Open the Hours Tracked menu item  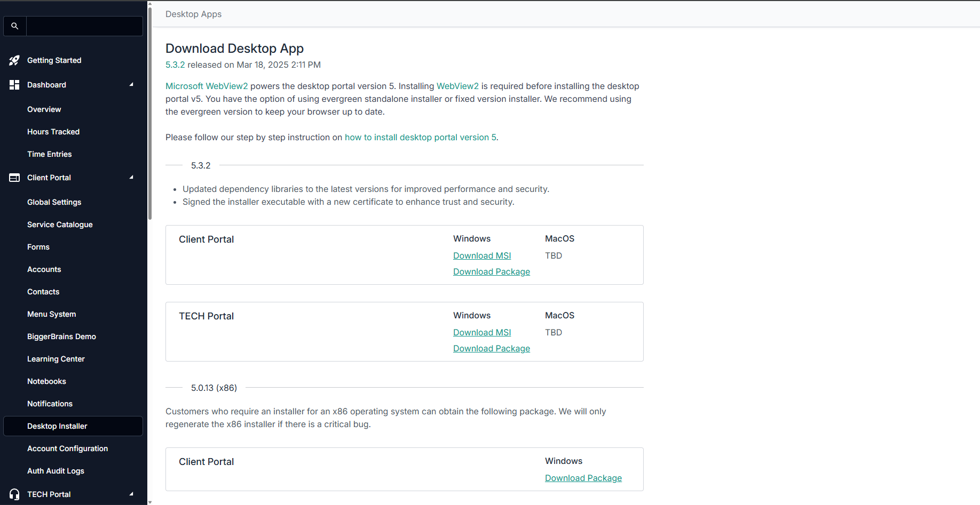(53, 132)
